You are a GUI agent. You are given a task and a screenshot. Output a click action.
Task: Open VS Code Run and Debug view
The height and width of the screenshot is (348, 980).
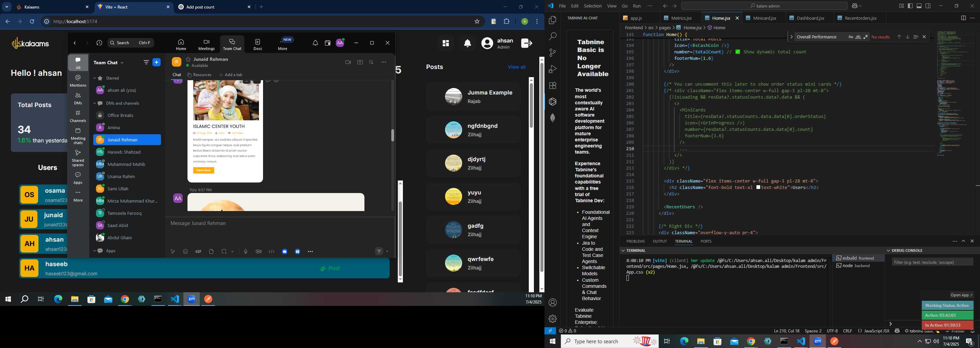tap(553, 69)
